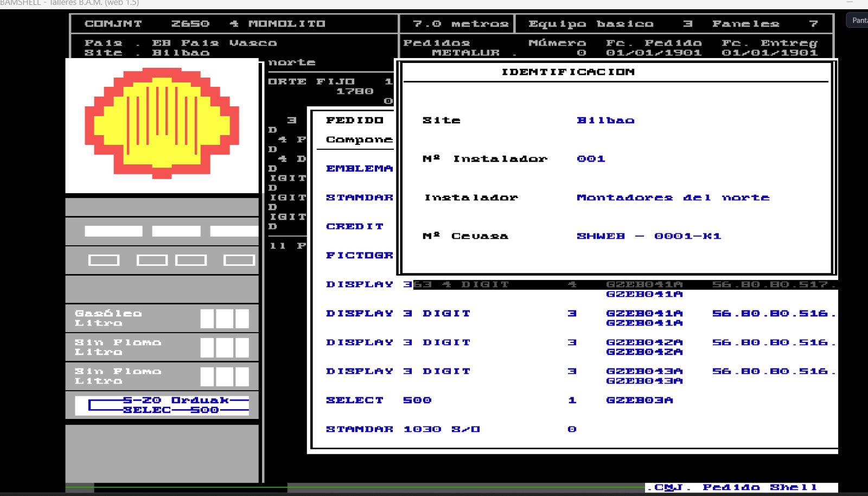Select the highlighted 4 DIGIT display row
Viewport: 868px width, 496px height.
(625, 284)
